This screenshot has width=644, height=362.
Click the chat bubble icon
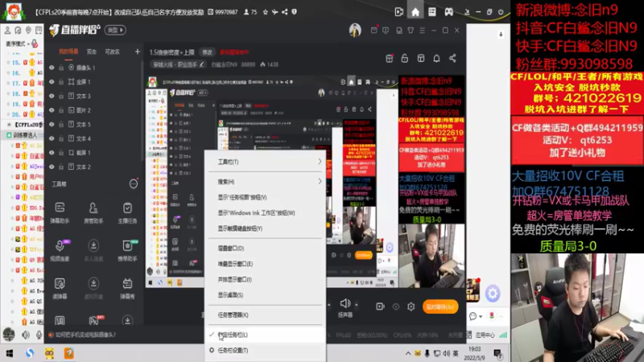point(473,316)
